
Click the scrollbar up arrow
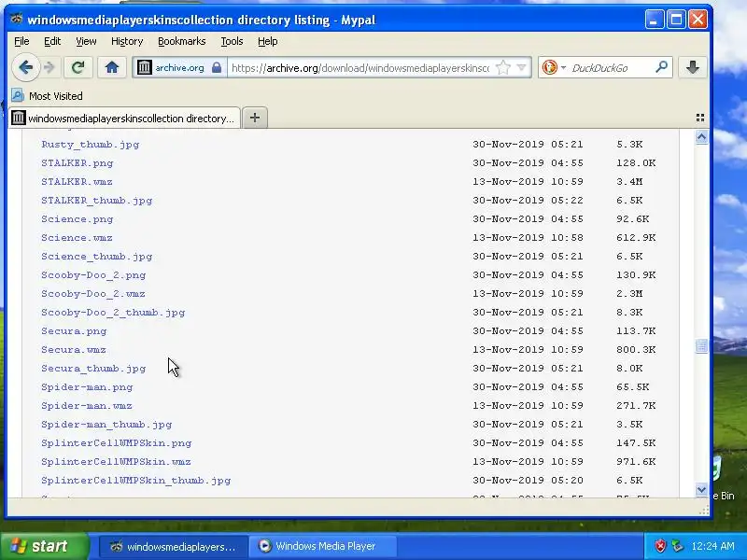pyautogui.click(x=701, y=137)
